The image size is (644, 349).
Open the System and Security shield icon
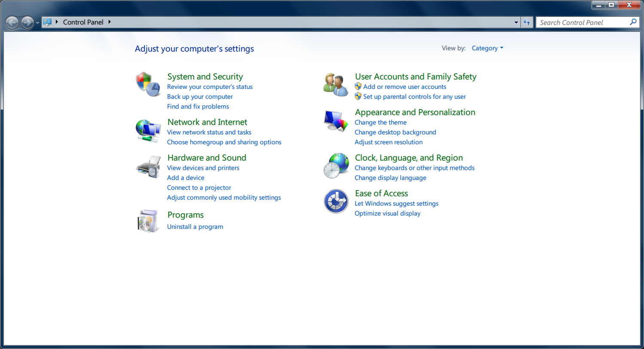pyautogui.click(x=148, y=84)
